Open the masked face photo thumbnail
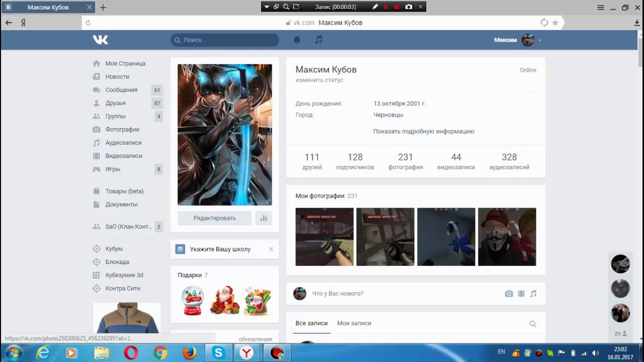 point(507,237)
